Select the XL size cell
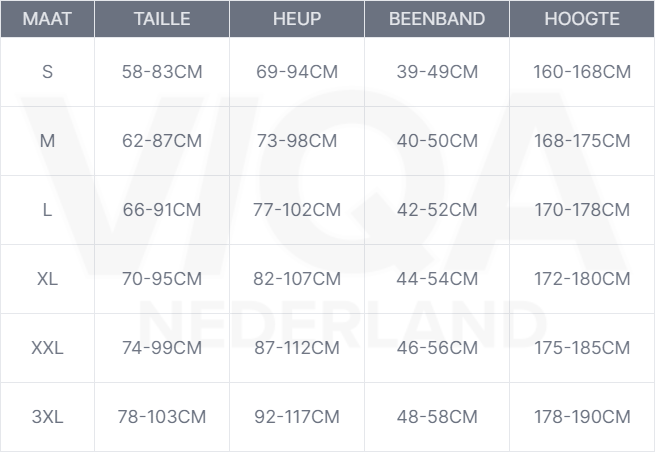Screen dimensions: 655x452 pyautogui.click(x=47, y=279)
